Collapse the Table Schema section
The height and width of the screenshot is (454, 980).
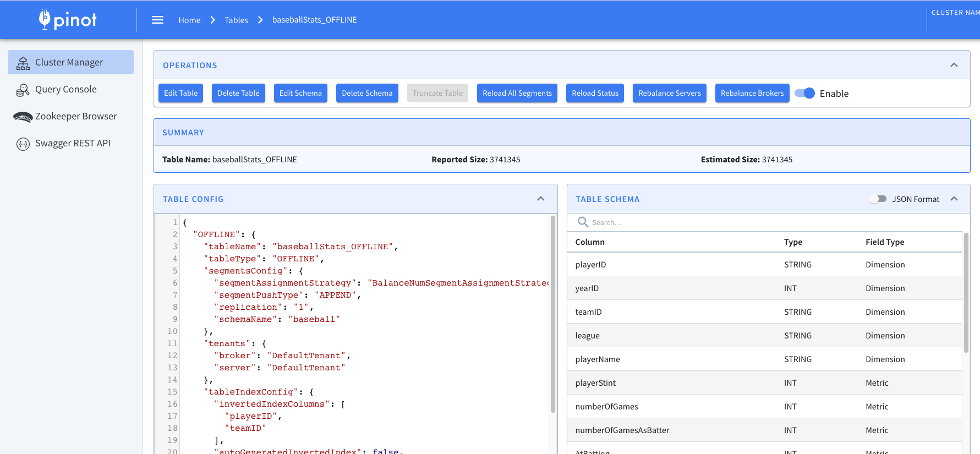point(954,199)
